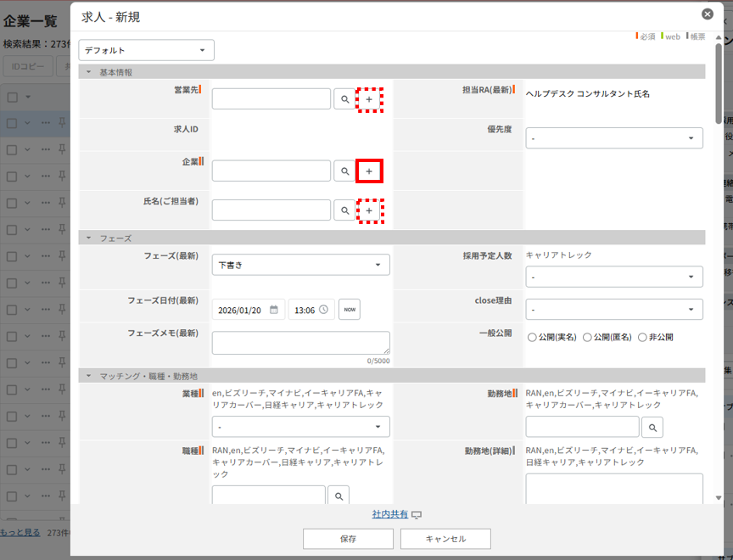Click the search icon next to 営業先

coord(344,99)
